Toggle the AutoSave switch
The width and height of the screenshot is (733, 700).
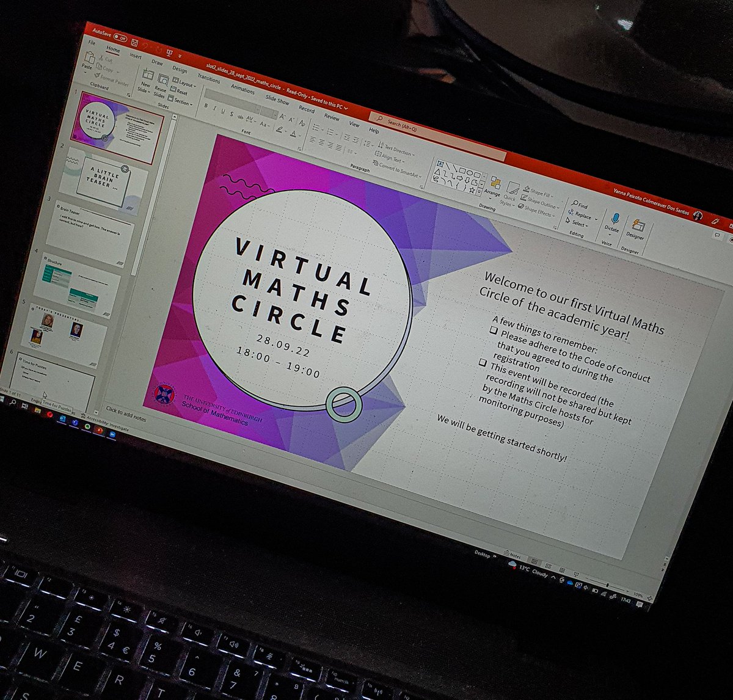click(120, 38)
